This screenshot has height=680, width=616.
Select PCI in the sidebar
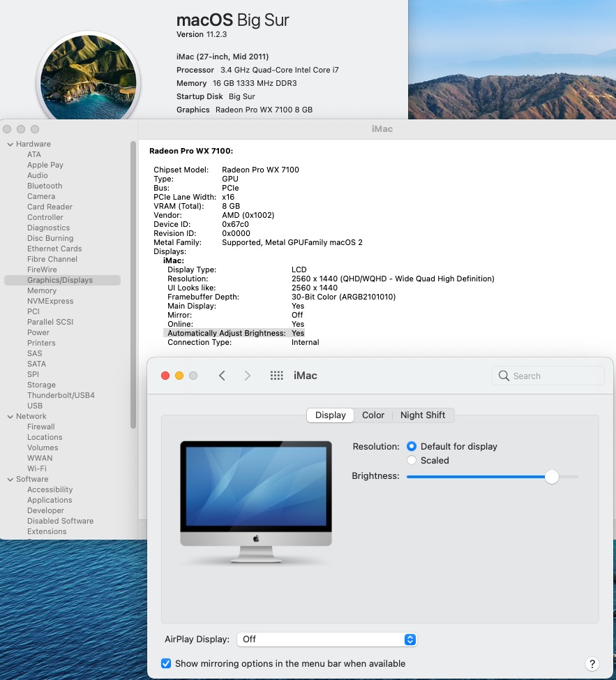click(33, 311)
